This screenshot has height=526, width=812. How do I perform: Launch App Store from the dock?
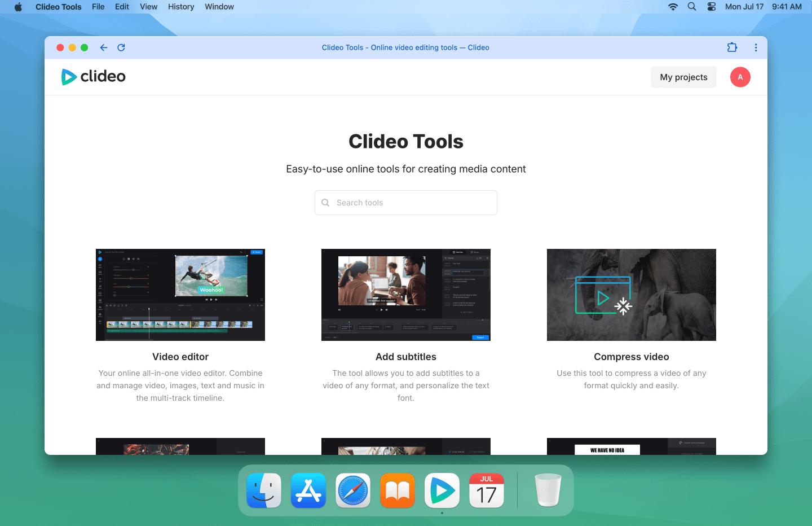coord(308,490)
